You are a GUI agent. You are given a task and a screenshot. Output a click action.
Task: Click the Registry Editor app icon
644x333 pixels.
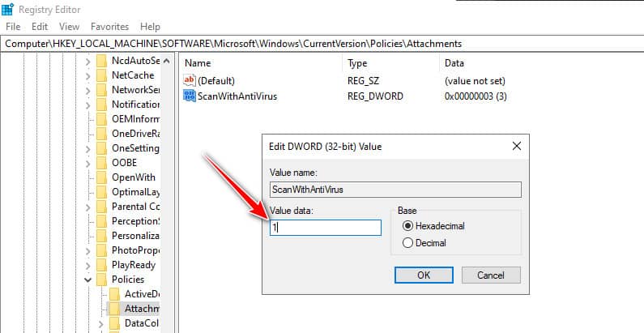(x=7, y=9)
